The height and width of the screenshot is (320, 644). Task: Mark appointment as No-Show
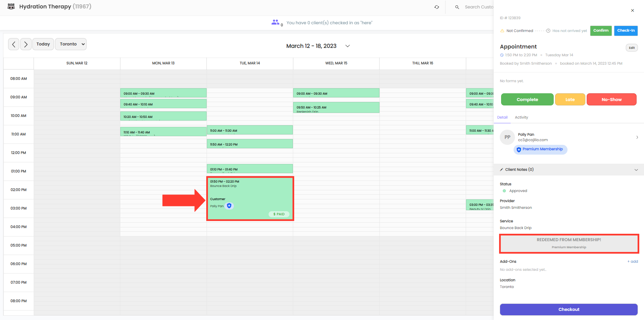point(611,100)
